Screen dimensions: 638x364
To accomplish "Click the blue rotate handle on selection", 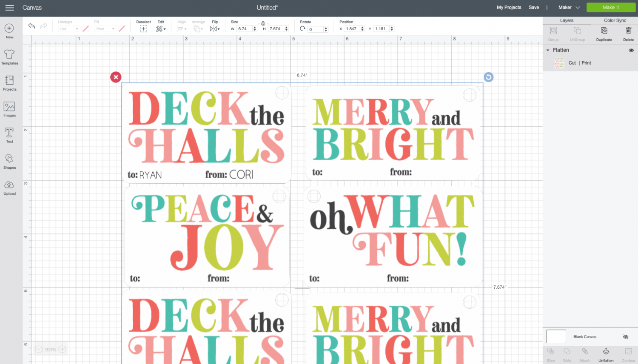I will (488, 77).
